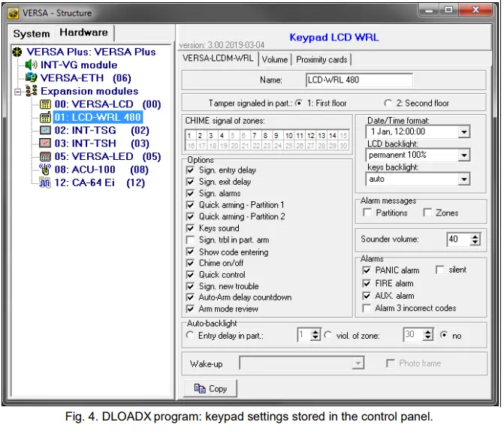Toggle Keys sound checkbox
The image size is (504, 434).
pos(190,228)
